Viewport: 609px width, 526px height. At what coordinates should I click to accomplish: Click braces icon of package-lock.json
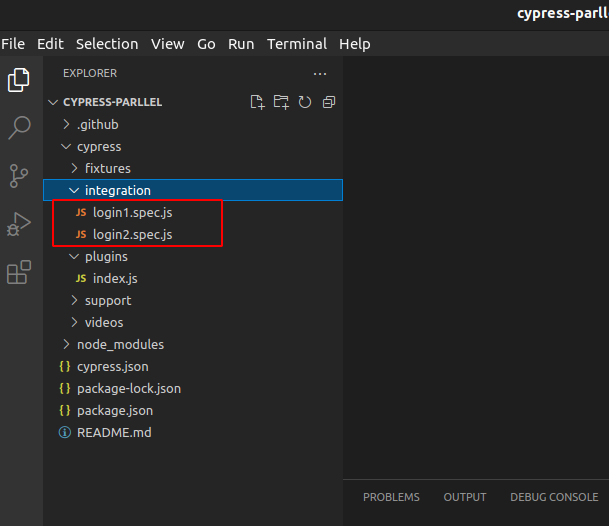point(65,388)
